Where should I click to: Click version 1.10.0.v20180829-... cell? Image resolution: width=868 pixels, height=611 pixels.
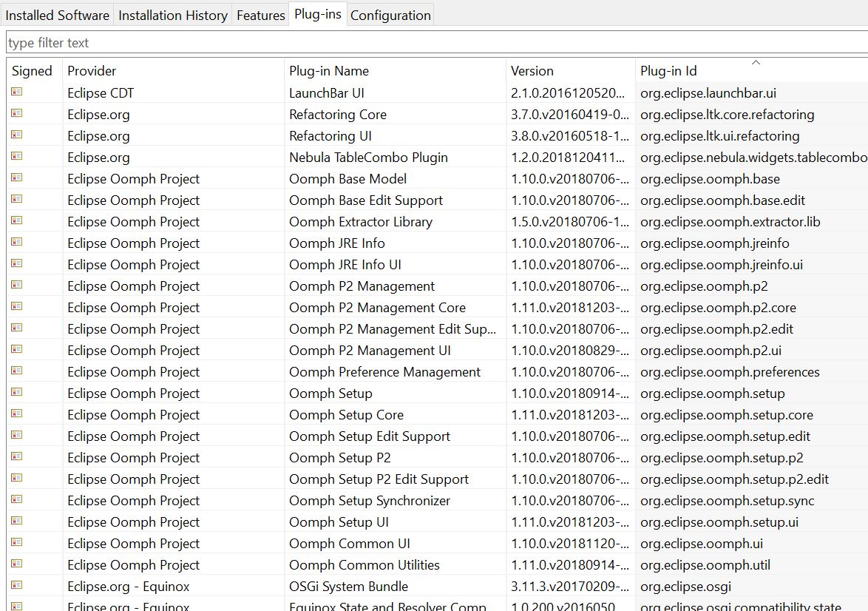(569, 351)
